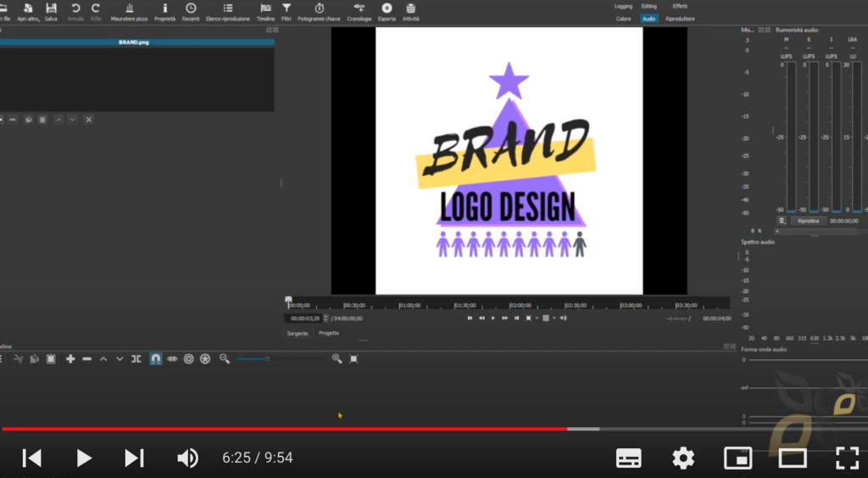Zoom in the timeline
This screenshot has height=478, width=868.
pyautogui.click(x=337, y=359)
